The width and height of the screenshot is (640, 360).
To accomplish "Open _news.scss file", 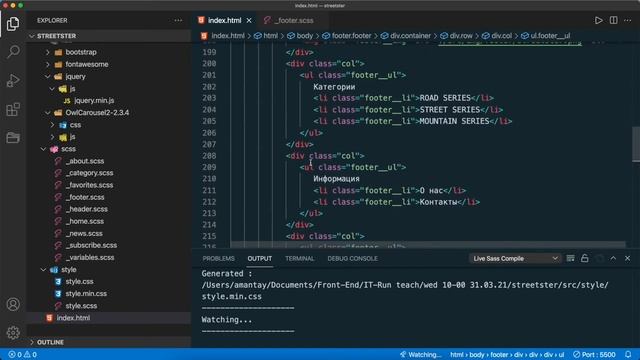I will (x=84, y=233).
